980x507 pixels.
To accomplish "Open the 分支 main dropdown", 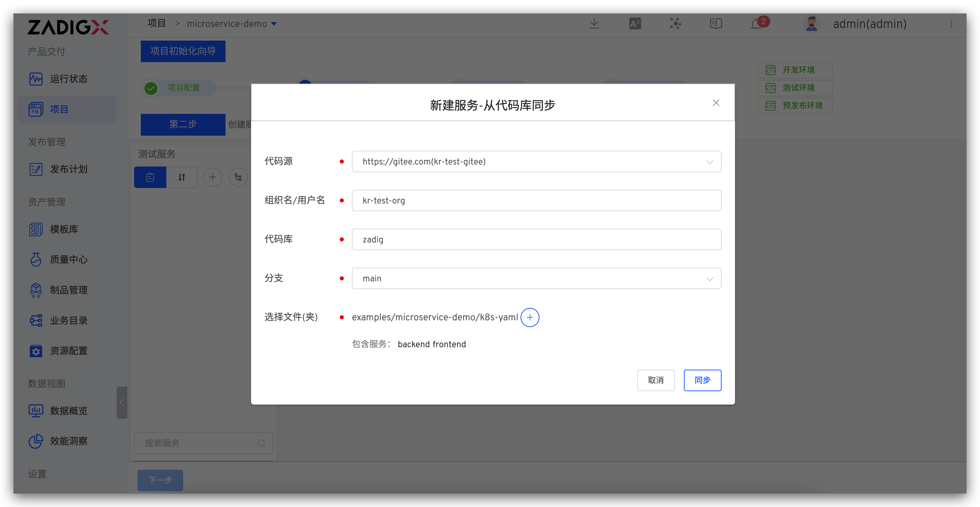I will click(x=536, y=279).
